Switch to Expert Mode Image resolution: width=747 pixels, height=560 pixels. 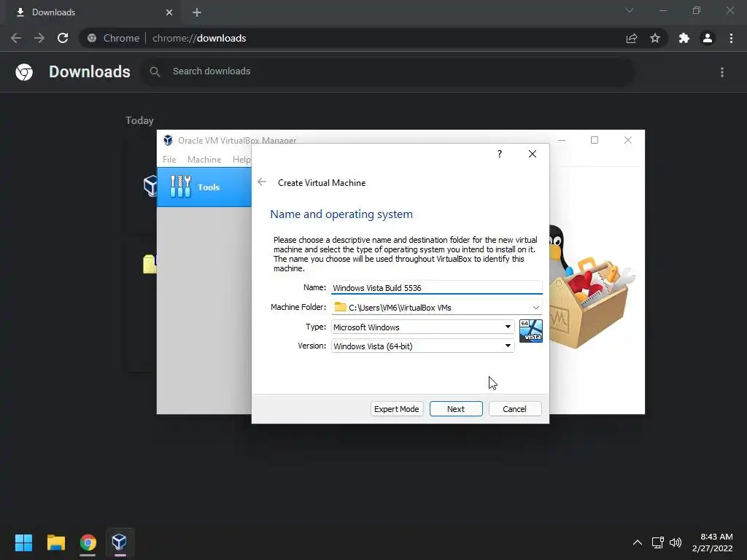[396, 409]
